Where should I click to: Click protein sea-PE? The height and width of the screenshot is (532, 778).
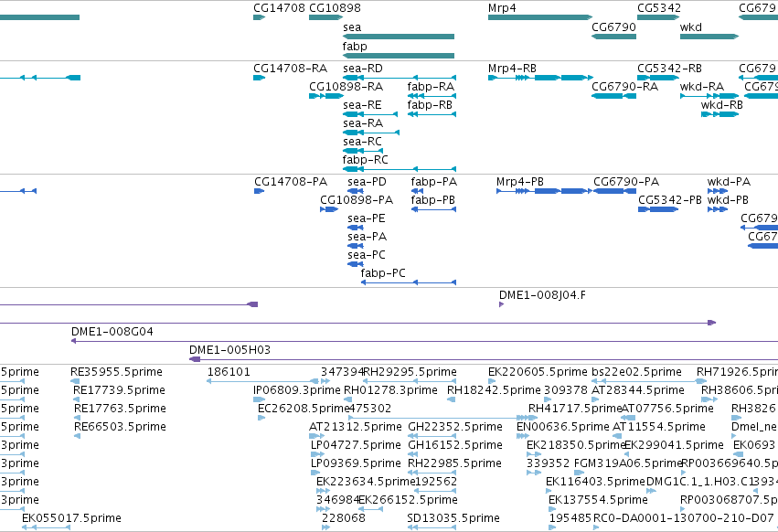pos(356,228)
